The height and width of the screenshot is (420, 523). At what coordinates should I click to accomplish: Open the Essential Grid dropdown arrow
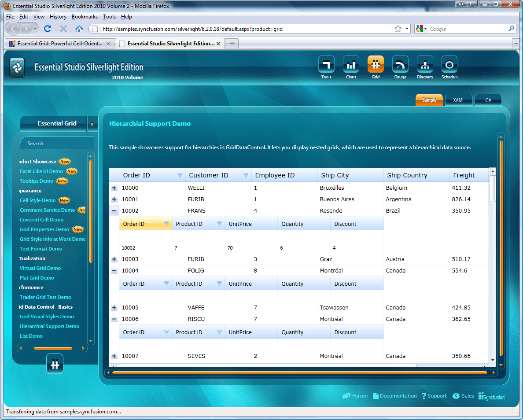[x=92, y=124]
